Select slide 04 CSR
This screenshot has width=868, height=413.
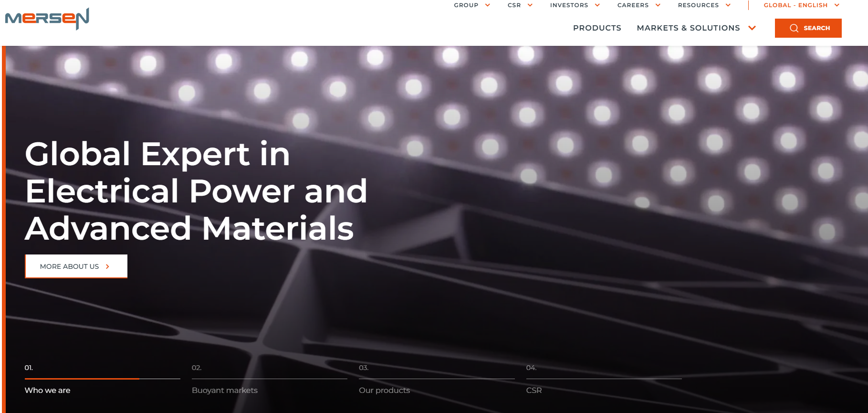click(604, 380)
